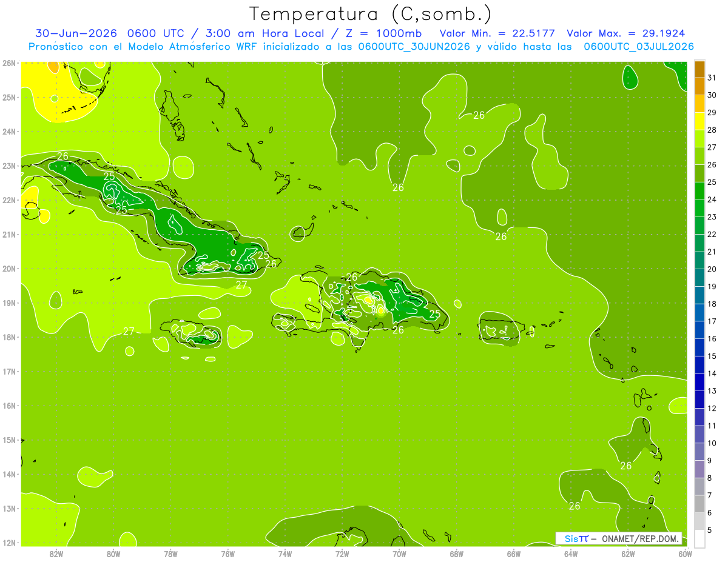The image size is (728, 562).
Task: Click the '78W' longitude axis label
Action: (170, 553)
